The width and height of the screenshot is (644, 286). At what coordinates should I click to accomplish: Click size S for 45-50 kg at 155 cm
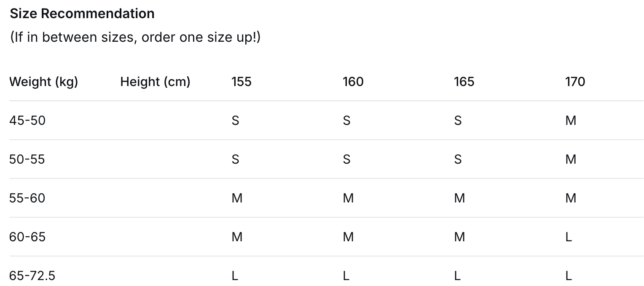(x=235, y=121)
